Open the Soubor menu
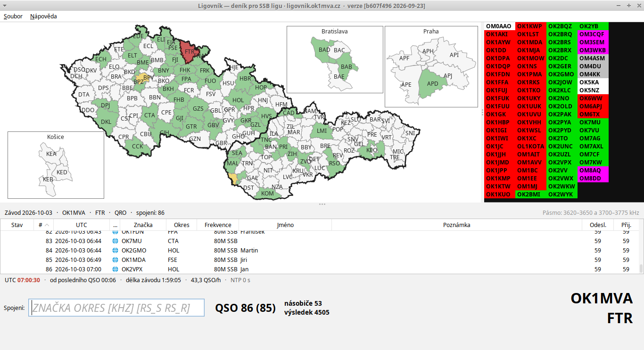 click(13, 16)
